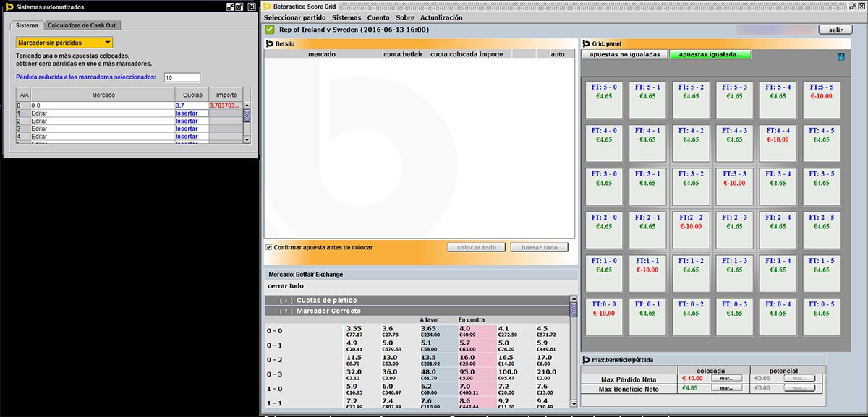Open the Seleccionar partido menu
Image resolution: width=868 pixels, height=417 pixels.
click(x=295, y=17)
